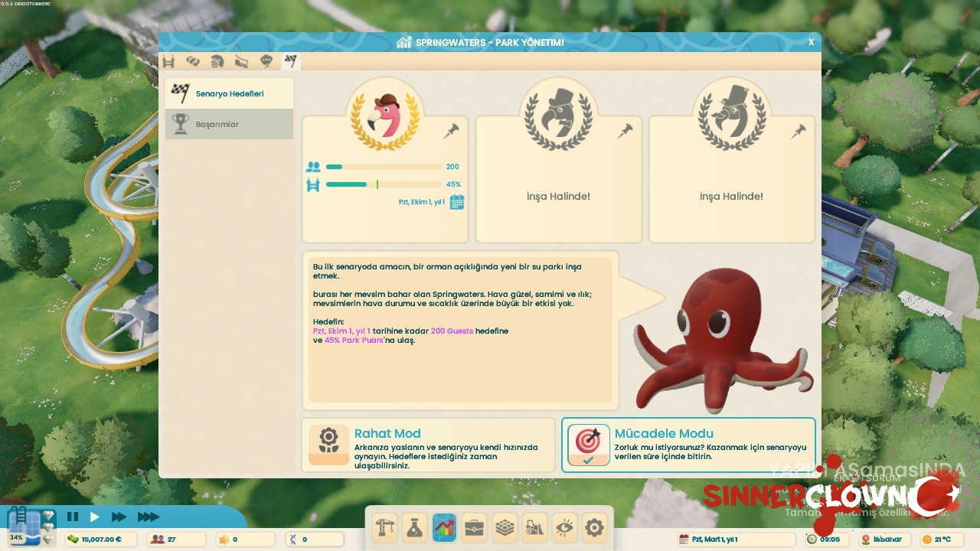This screenshot has width=980, height=551.
Task: Click the park management chart icon
Action: point(444,527)
